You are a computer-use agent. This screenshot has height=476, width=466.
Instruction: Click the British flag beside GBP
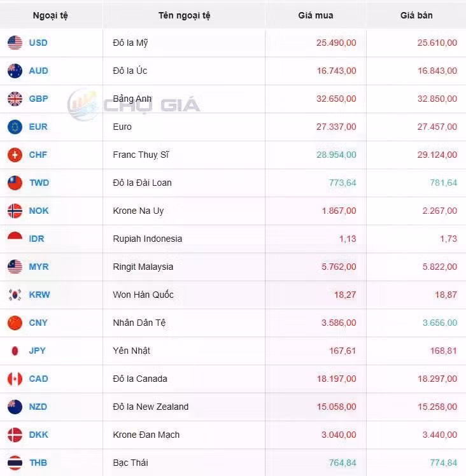pos(15,99)
